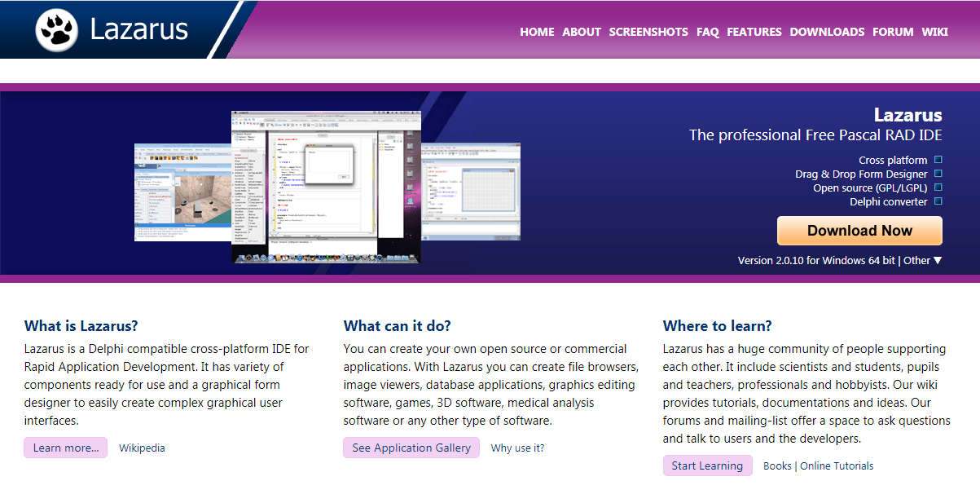Click the 'What can it do?' heading
980x503 pixels.
point(398,326)
